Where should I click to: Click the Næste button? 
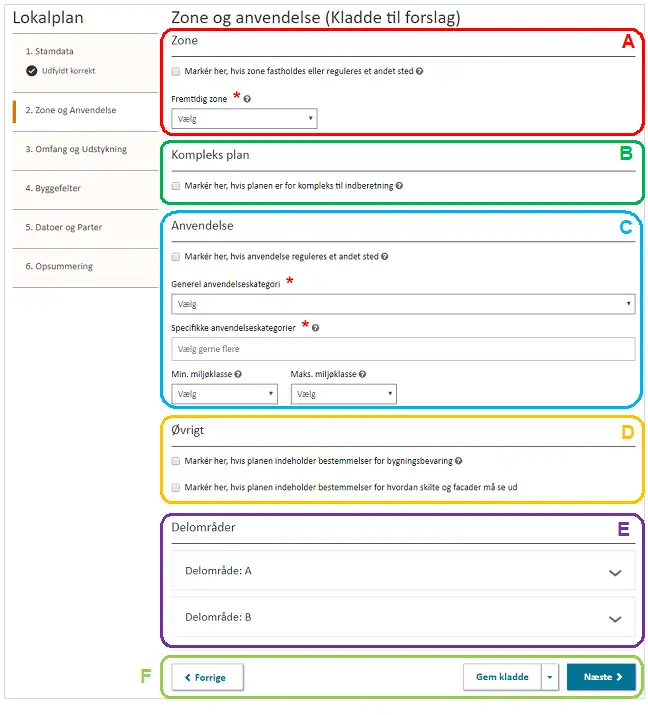pyautogui.click(x=600, y=677)
